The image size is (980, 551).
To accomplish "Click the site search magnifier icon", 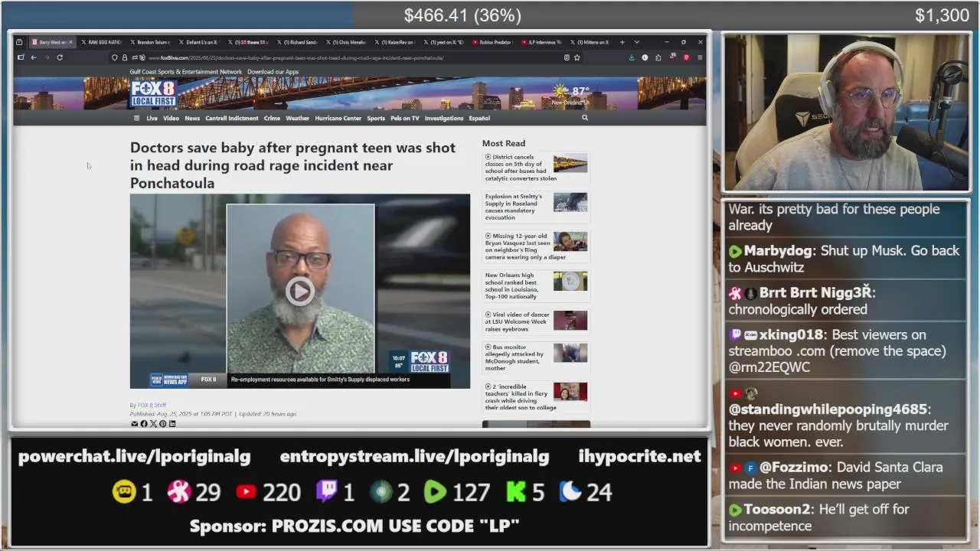I will pos(585,118).
